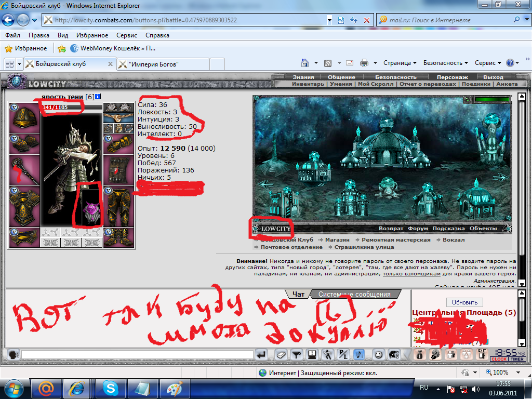Switch to Системные сообщения tab
This screenshot has height=399, width=532.
coord(354,295)
